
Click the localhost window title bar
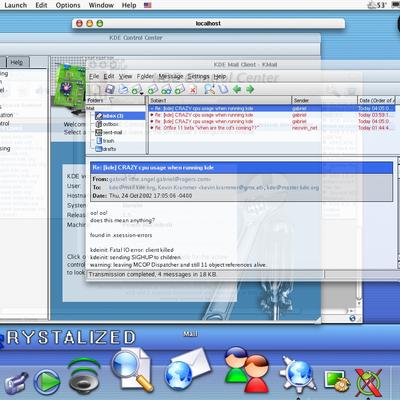(x=208, y=23)
